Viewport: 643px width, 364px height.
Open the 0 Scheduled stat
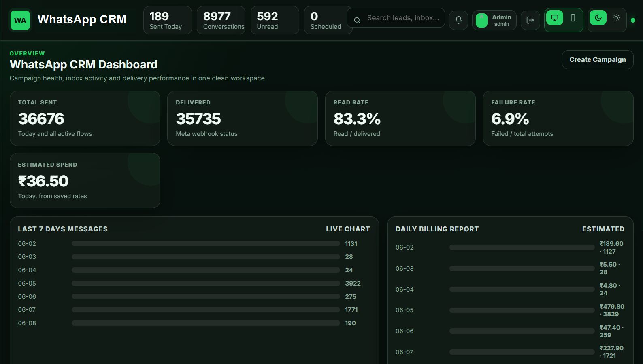pyautogui.click(x=328, y=20)
